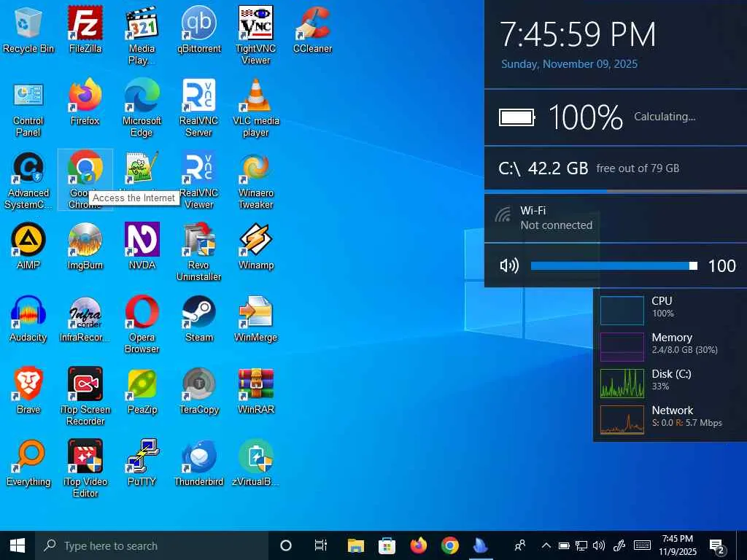
Task: Click the Microsoft Edge desktop icon
Action: click(142, 108)
